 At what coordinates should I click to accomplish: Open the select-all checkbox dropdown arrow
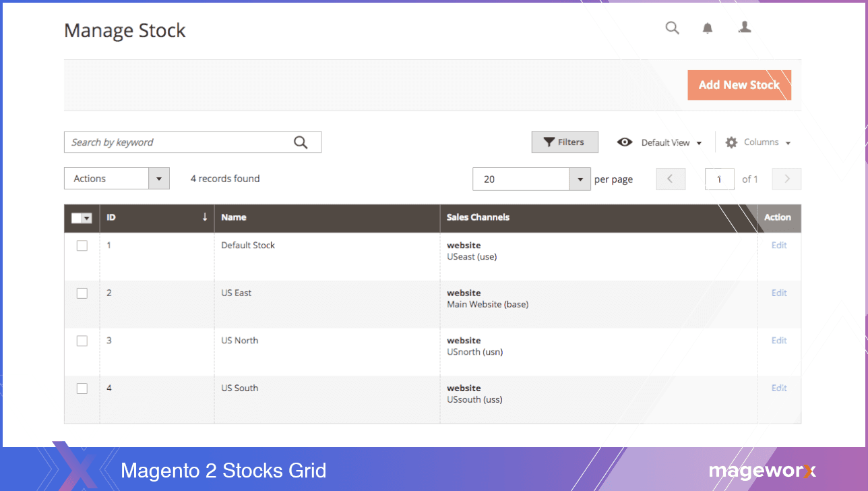point(87,219)
